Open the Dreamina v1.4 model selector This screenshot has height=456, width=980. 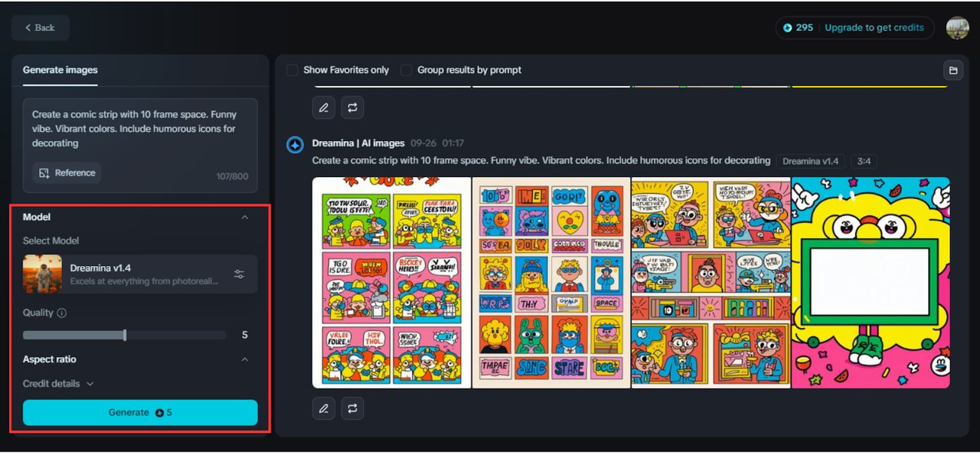140,274
